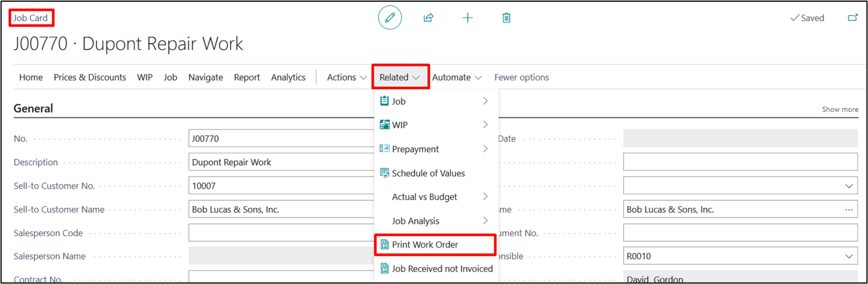Click the trash delete icon
The width and height of the screenshot is (868, 284).
pyautogui.click(x=507, y=18)
